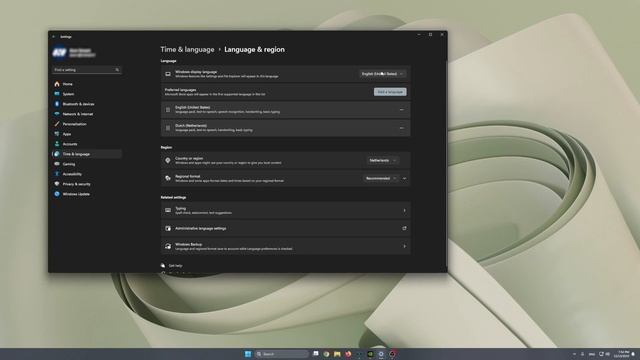The width and height of the screenshot is (640, 360).
Task: Open the more options menu for English (United States)
Action: pos(402,110)
